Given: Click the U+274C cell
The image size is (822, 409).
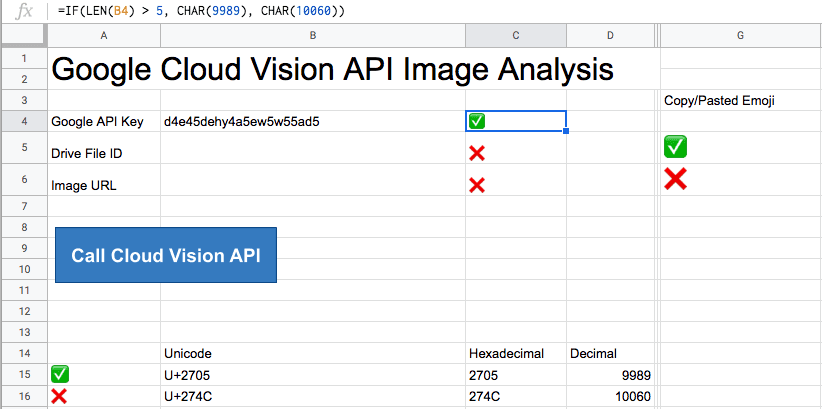Looking at the screenshot, I should (313, 396).
